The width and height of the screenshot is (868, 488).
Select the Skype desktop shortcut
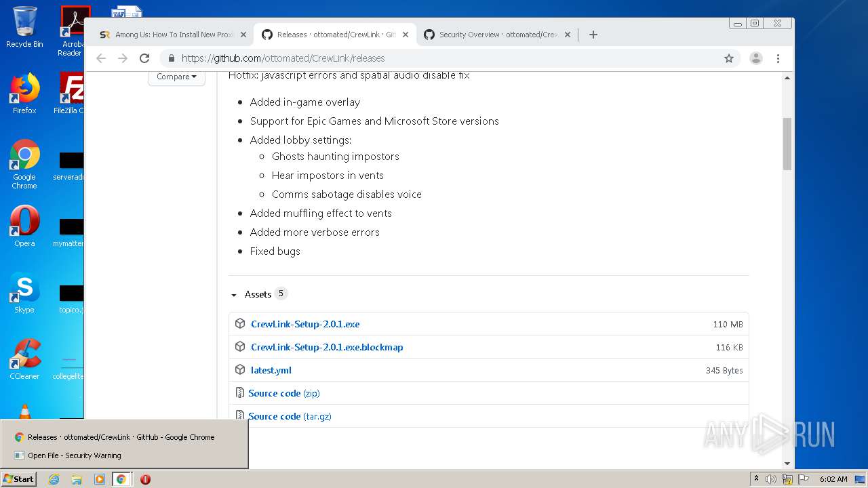24,293
